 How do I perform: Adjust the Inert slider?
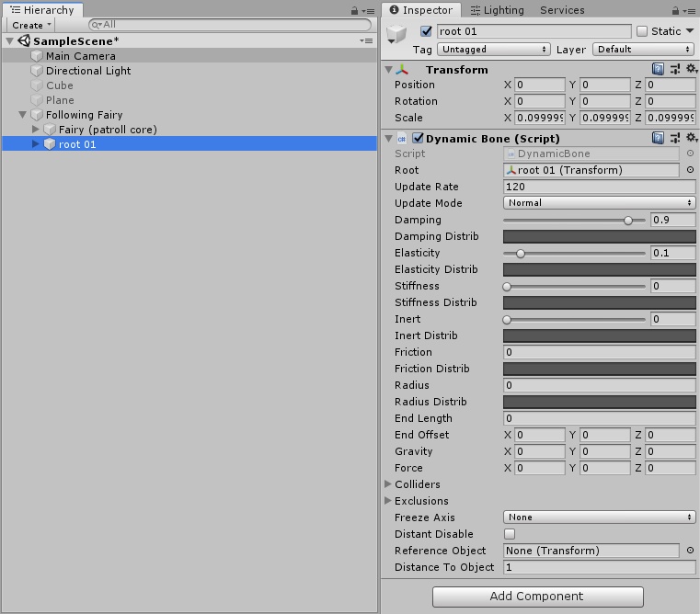pos(574,320)
